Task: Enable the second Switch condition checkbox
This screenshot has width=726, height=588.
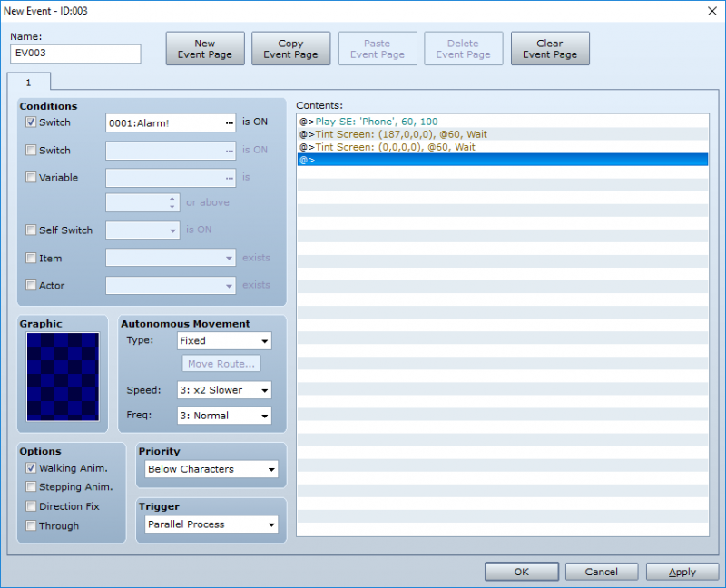Action: [31, 150]
